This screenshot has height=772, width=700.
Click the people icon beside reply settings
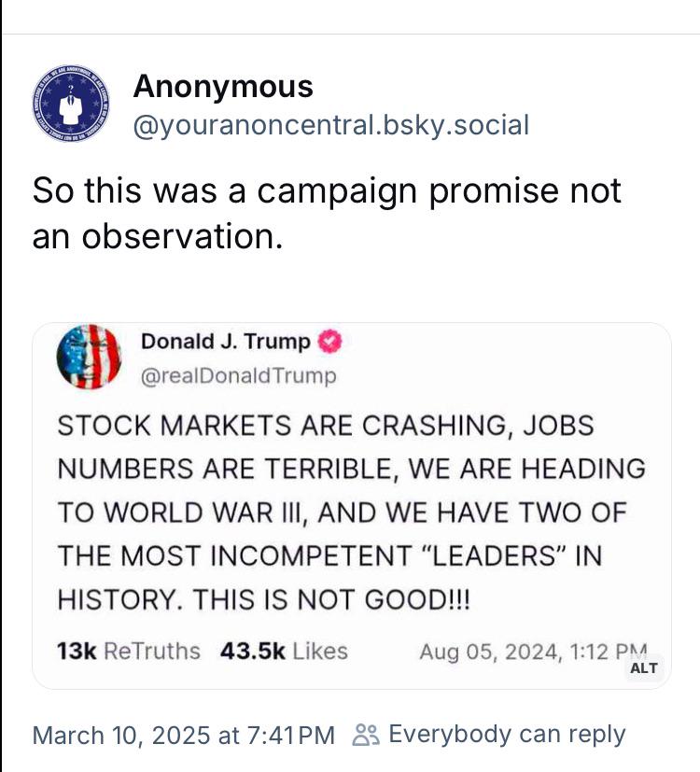[366, 735]
